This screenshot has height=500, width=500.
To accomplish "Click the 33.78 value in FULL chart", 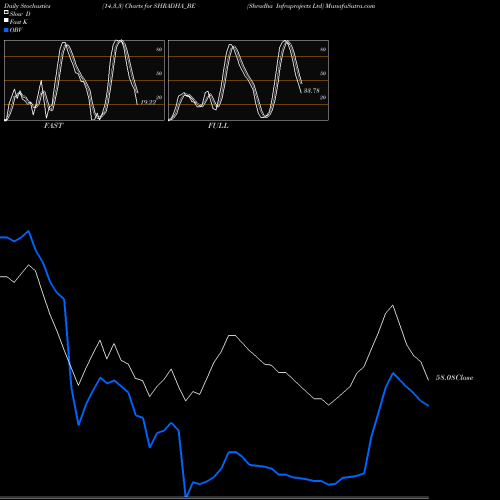I will click(312, 90).
